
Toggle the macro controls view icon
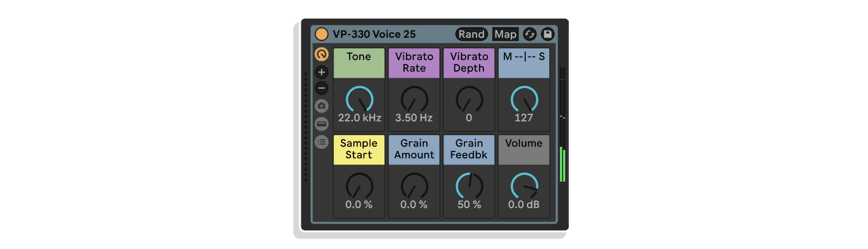[x=321, y=54]
